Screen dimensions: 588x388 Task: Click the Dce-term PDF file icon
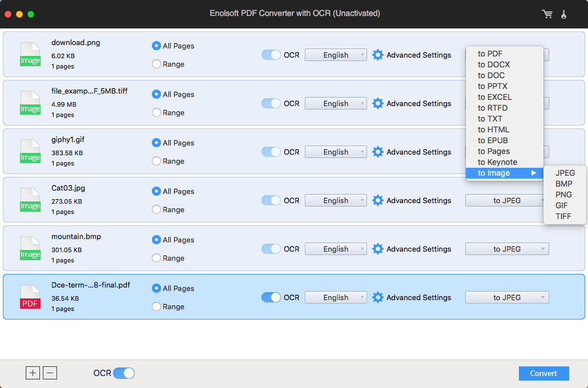coord(30,297)
